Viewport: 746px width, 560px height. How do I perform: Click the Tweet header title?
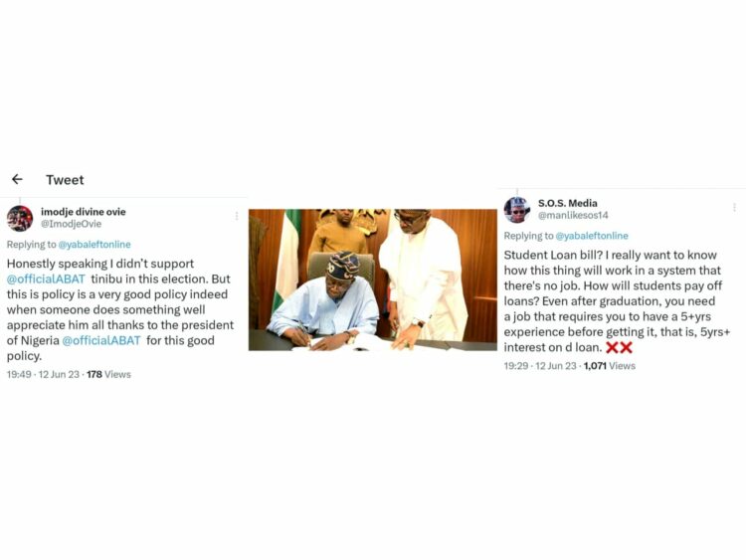coord(65,180)
